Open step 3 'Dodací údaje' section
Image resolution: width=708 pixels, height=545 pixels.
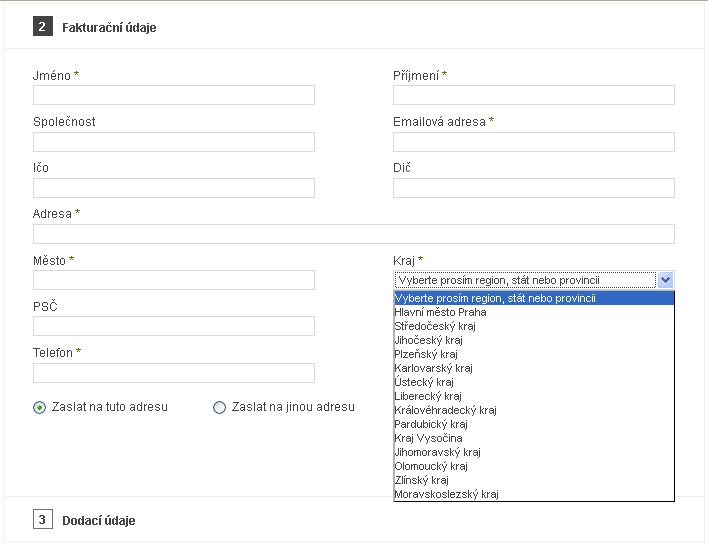point(98,520)
